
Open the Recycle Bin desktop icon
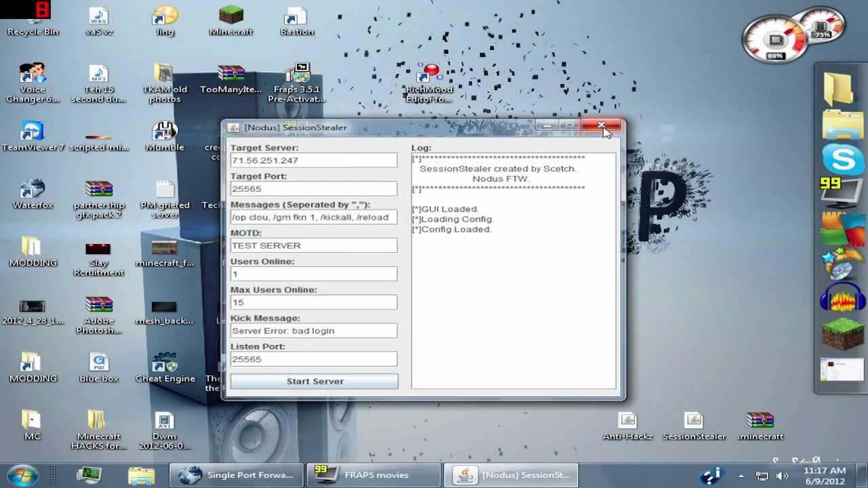point(33,20)
